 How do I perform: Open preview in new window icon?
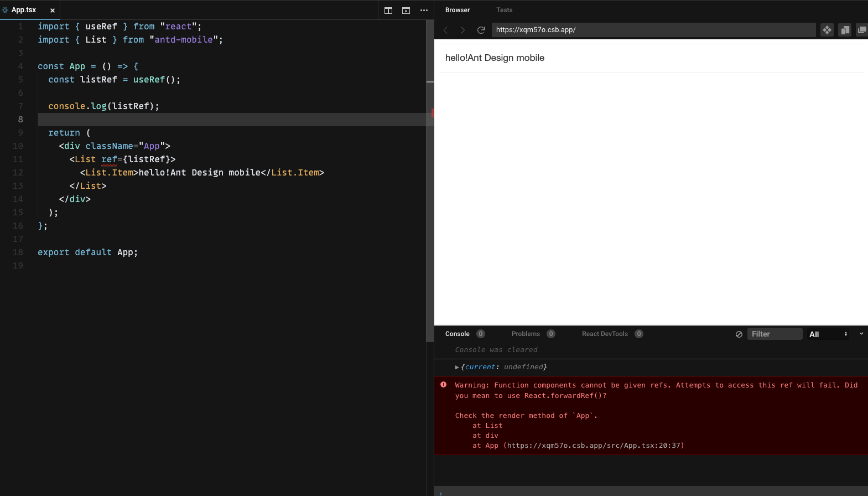[x=862, y=30]
